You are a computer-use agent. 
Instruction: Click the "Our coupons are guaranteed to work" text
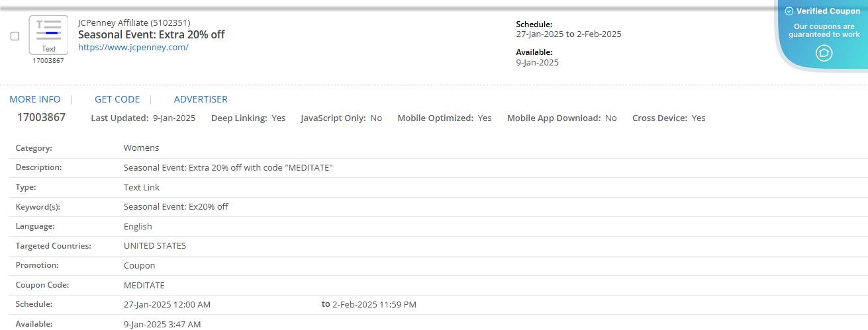824,30
